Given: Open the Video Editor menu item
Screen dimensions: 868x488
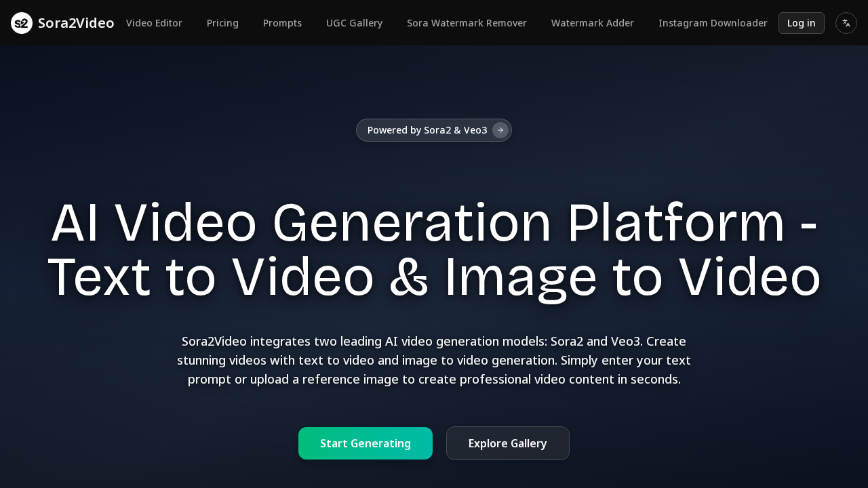Looking at the screenshot, I should pos(154,23).
